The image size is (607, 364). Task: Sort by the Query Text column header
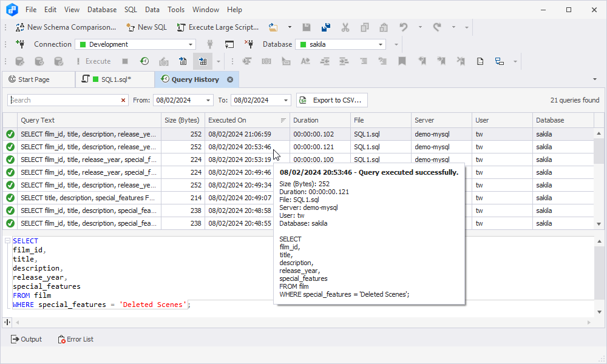[89, 120]
